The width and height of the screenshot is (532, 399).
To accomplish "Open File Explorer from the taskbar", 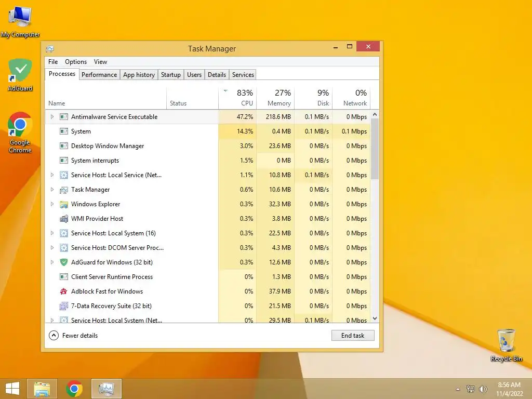I will [x=42, y=389].
